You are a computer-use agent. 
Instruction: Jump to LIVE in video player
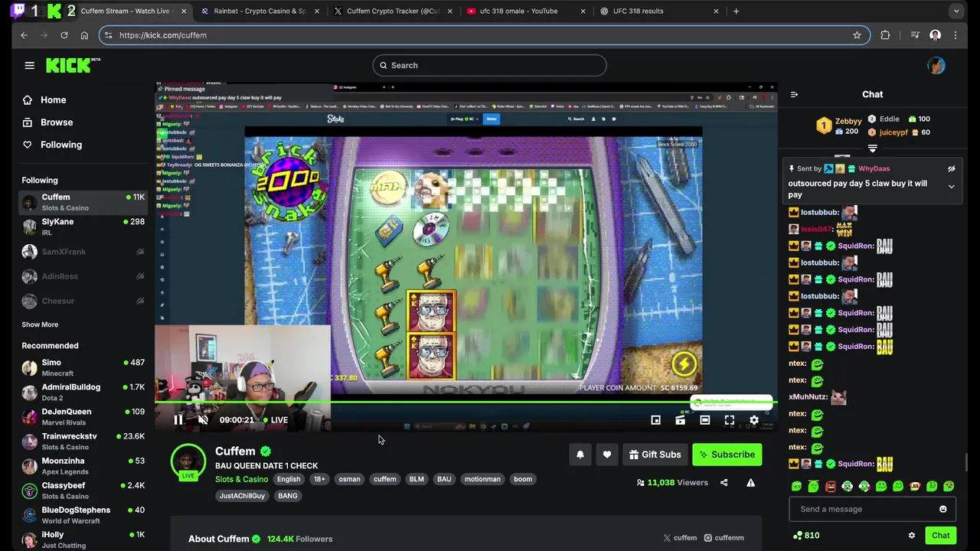pyautogui.click(x=276, y=419)
